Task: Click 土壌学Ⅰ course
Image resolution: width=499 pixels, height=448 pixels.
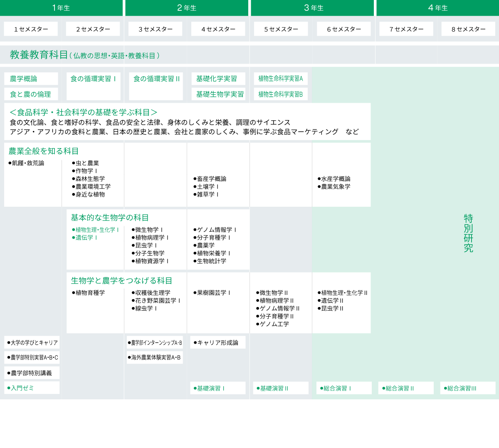Action: (x=206, y=187)
